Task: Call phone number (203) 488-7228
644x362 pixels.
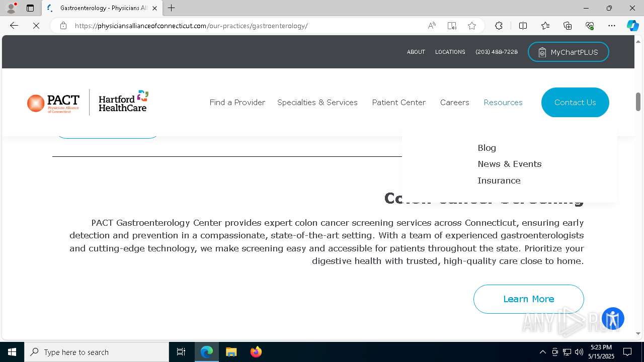Action: (x=497, y=52)
